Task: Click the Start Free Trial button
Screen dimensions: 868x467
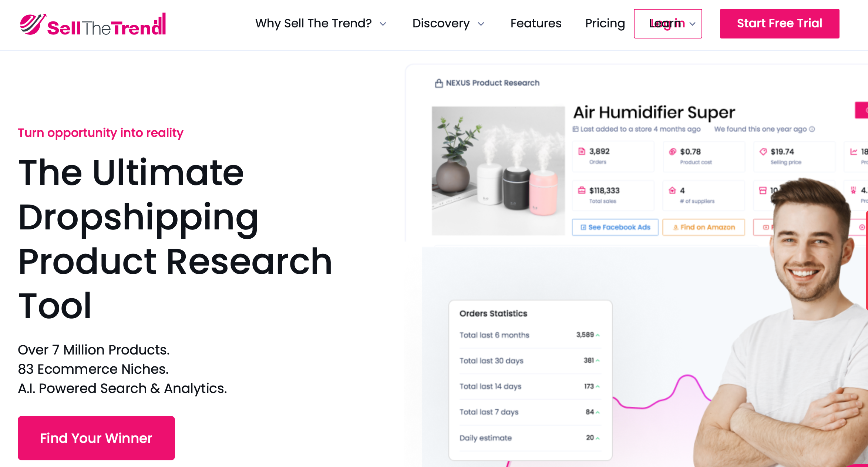Action: [780, 24]
